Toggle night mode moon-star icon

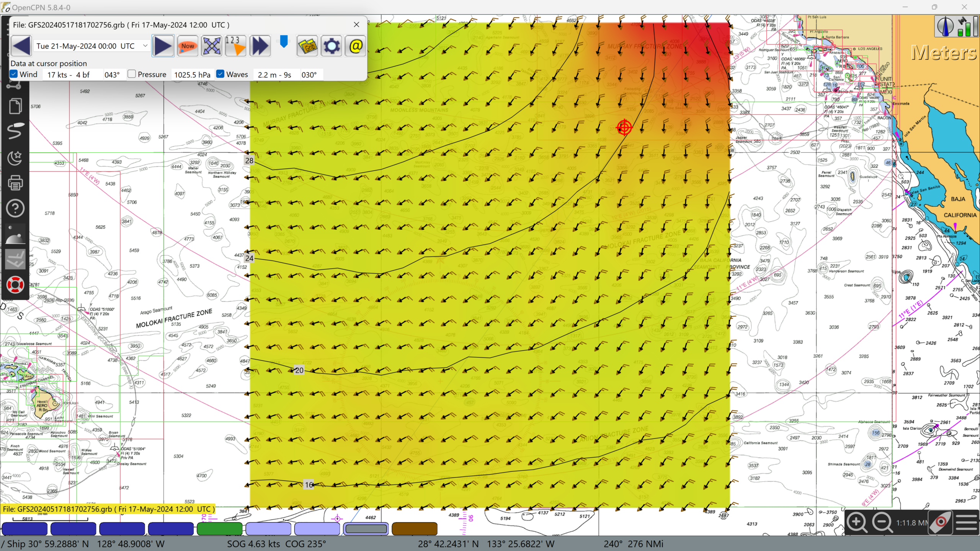(x=15, y=157)
